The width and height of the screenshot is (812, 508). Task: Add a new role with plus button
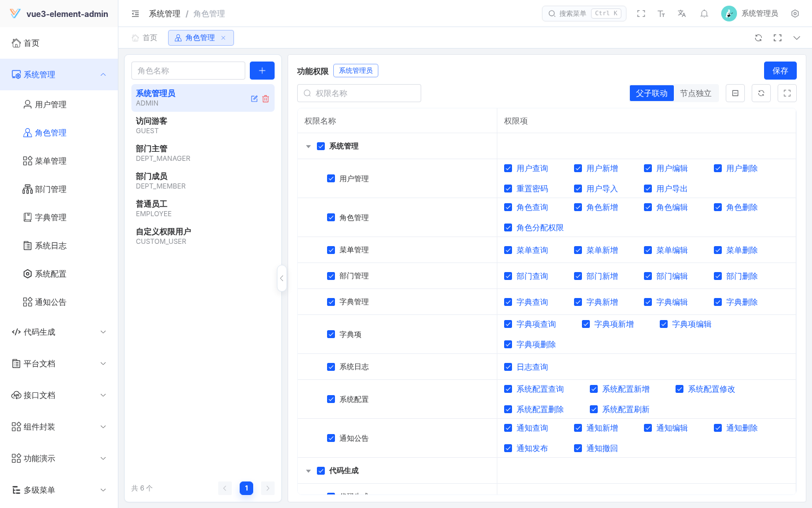point(262,71)
